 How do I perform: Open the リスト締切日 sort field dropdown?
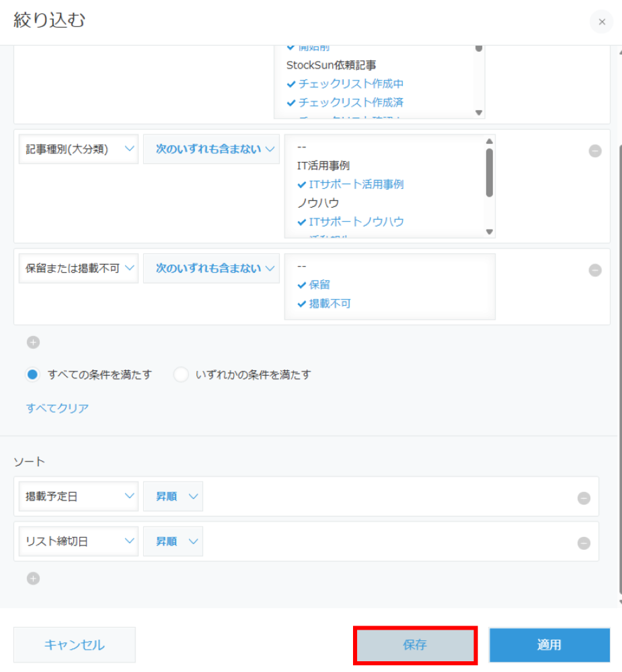point(76,542)
